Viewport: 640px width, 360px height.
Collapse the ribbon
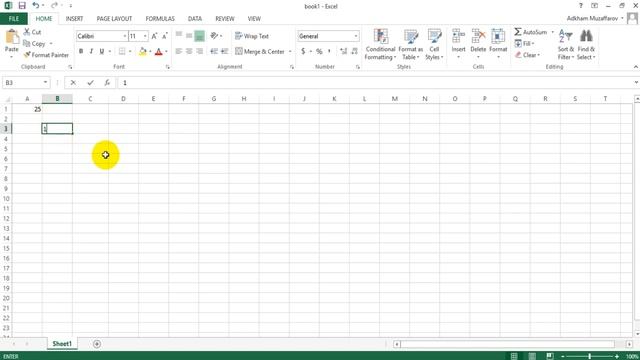[x=636, y=67]
